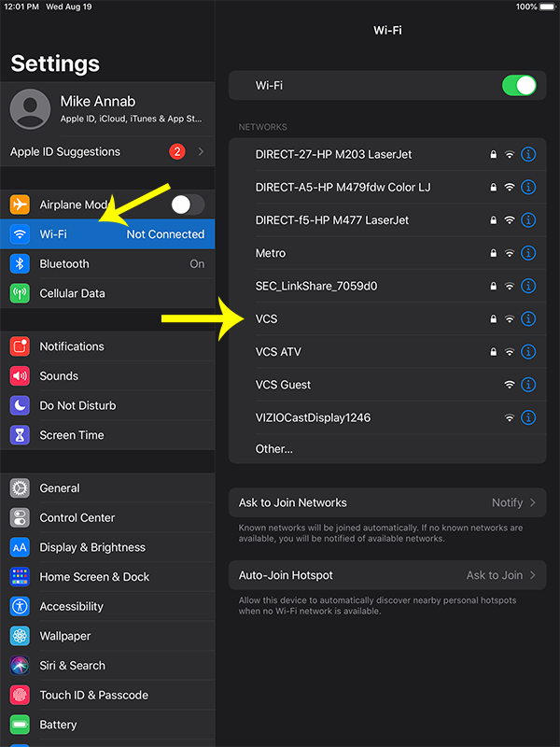Screen dimensions: 560x747
Task: Open Mike Annab Apple ID profile
Action: [x=107, y=109]
